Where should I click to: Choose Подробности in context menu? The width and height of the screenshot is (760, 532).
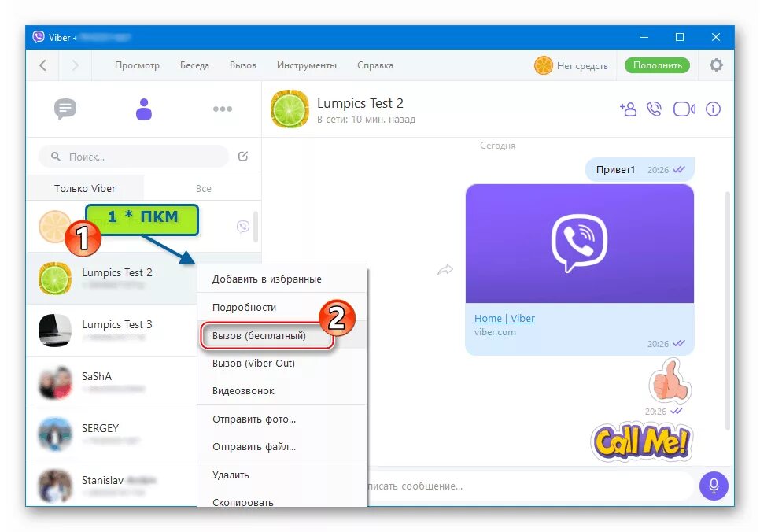pos(282,307)
